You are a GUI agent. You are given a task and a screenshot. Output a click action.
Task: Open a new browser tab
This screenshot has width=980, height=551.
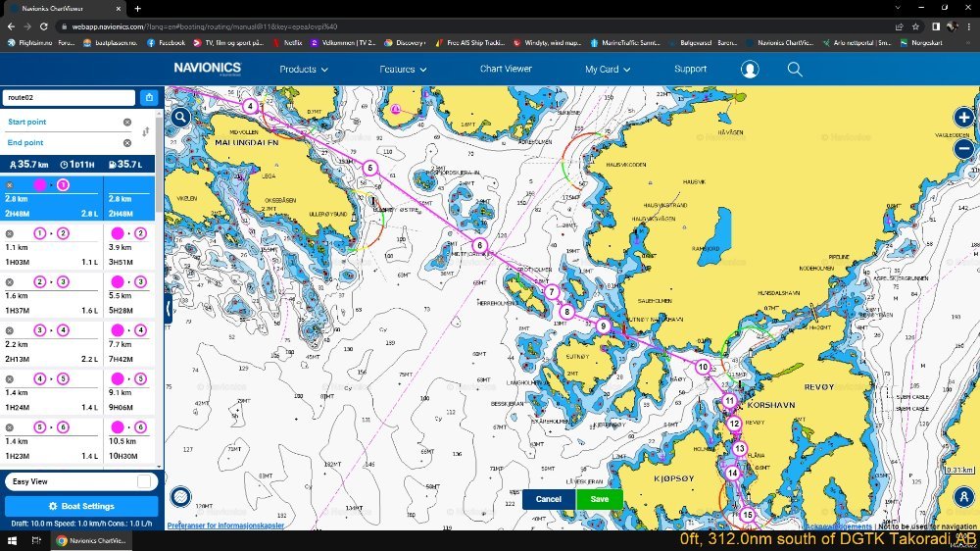tap(137, 9)
